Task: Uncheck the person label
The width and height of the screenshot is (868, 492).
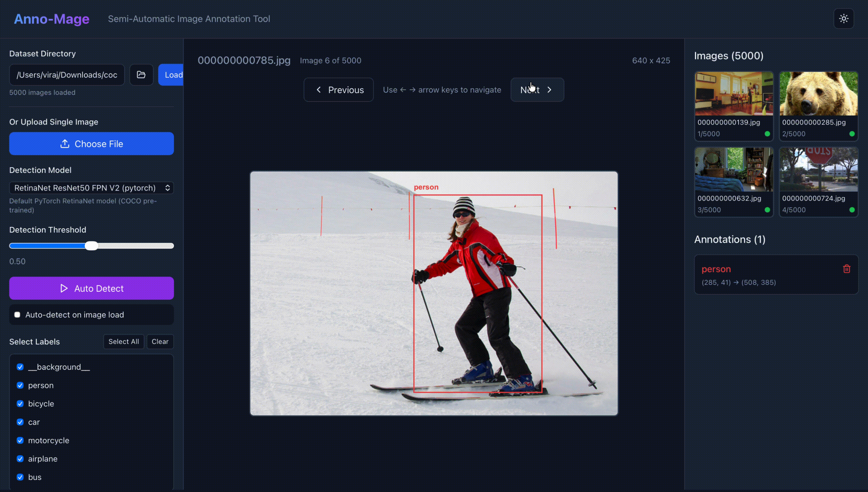Action: click(x=20, y=385)
